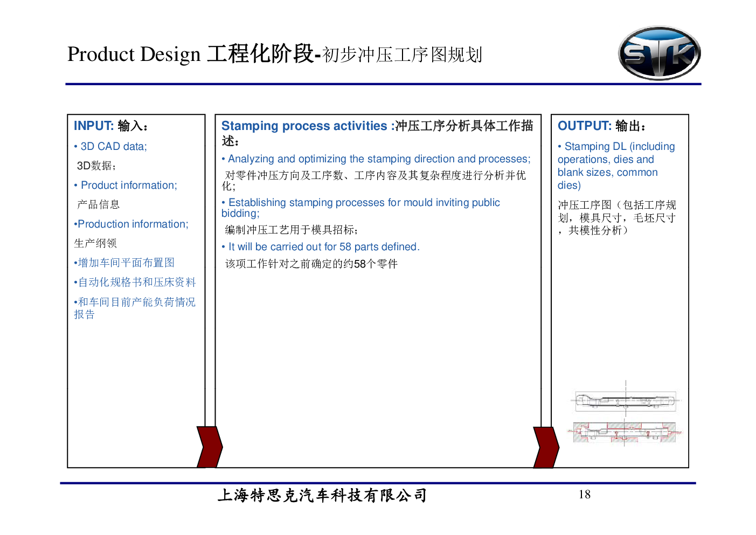Image resolution: width=756 pixels, height=535 pixels.
Task: Click the footer '上海特思克汽车科技有限公司'
Action: (x=322, y=495)
